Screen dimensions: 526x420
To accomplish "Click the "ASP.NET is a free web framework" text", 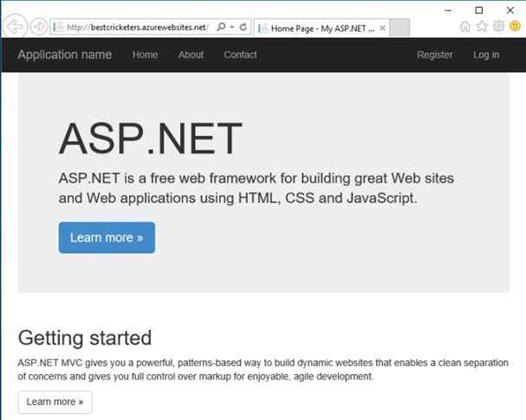I will click(257, 188).
